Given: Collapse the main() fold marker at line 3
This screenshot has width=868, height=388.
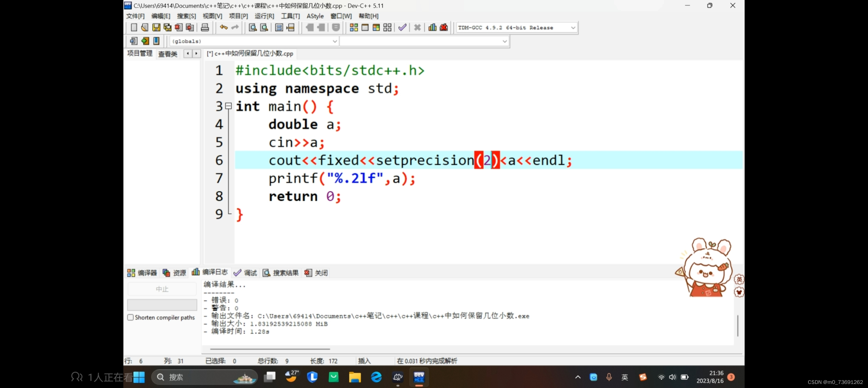Looking at the screenshot, I should point(229,106).
